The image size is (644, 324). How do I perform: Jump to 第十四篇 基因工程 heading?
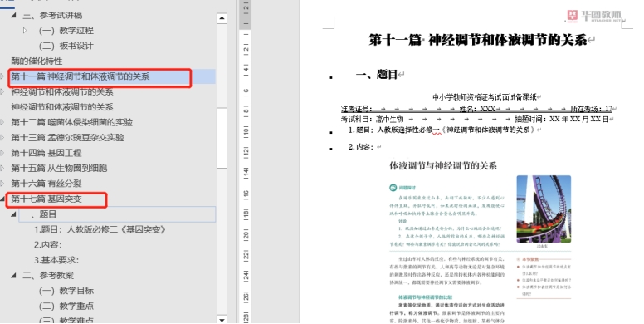pos(46,153)
